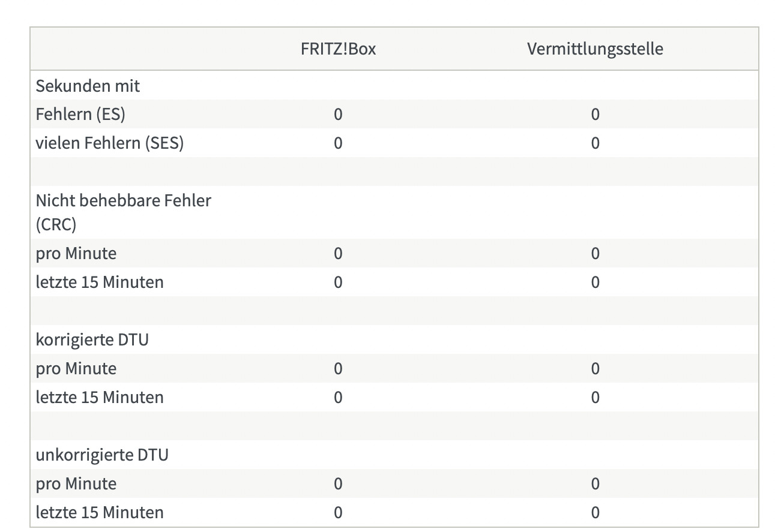The height and width of the screenshot is (532, 775).
Task: Click pro Minute label under unkorrigierte DTU
Action: [76, 483]
